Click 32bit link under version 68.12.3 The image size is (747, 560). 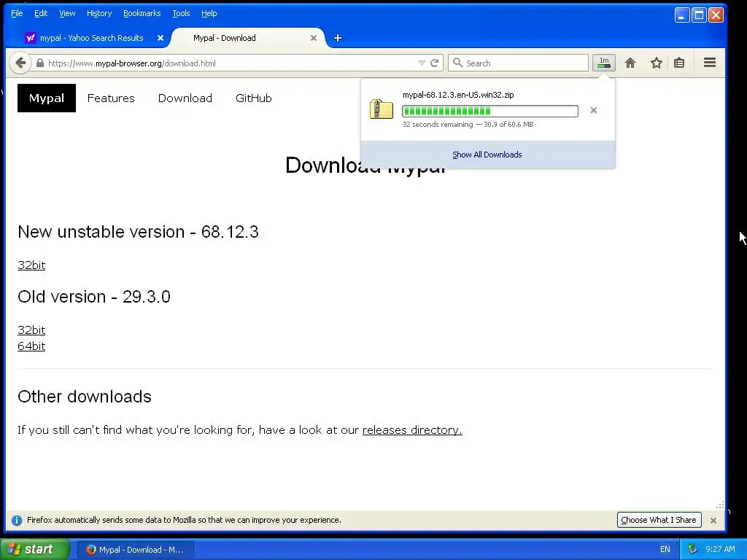(31, 265)
